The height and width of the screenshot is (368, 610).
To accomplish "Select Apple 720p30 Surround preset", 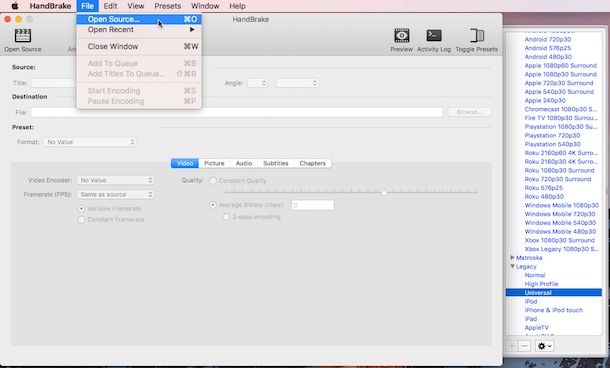I will click(559, 83).
